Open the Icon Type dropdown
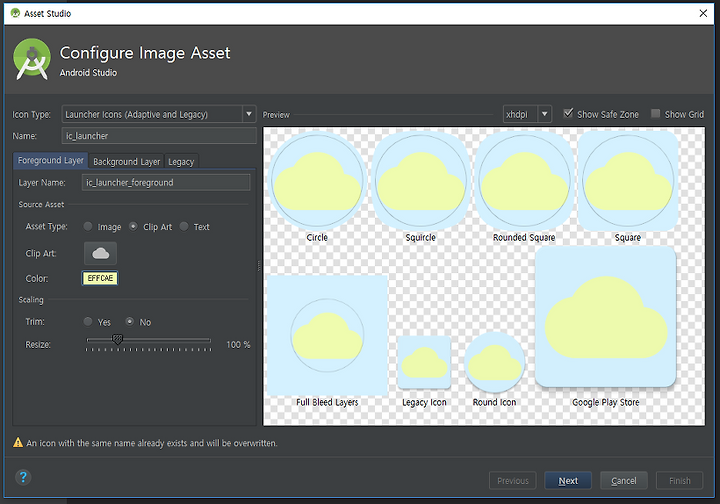This screenshot has height=504, width=720. (x=159, y=114)
